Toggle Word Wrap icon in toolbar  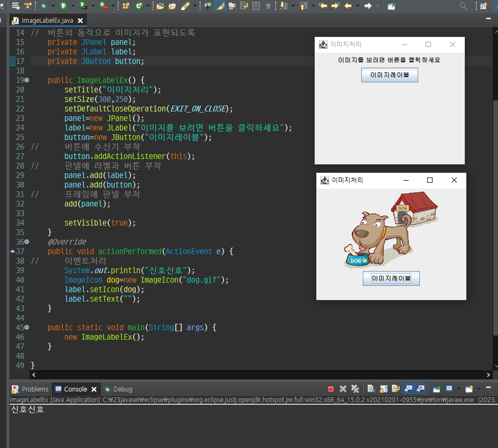[x=244, y=6]
